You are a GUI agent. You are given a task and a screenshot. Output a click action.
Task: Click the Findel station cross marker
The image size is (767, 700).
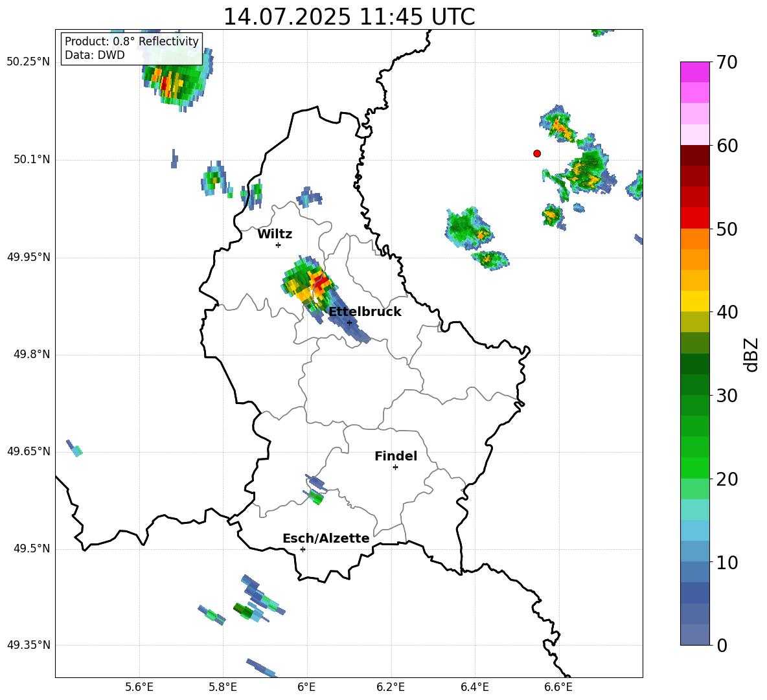pos(395,468)
